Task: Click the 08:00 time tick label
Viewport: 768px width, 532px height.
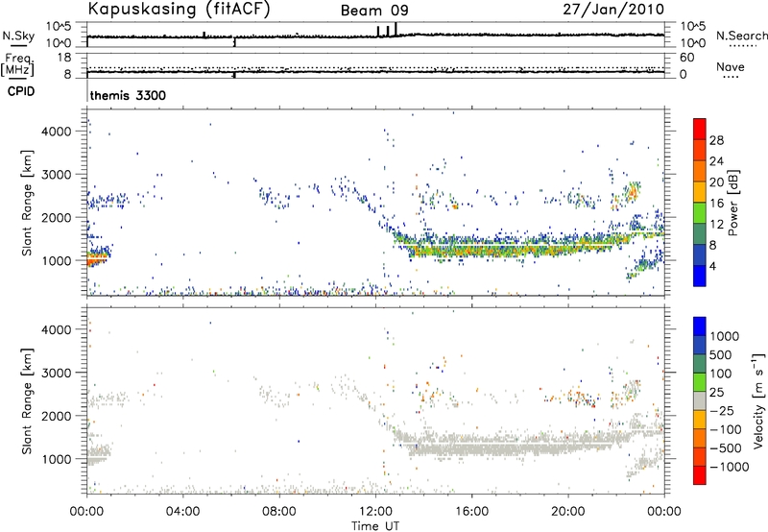Action: (x=279, y=512)
